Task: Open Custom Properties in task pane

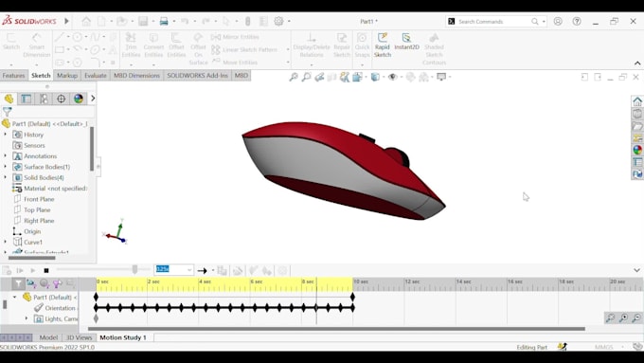Action: (637, 162)
